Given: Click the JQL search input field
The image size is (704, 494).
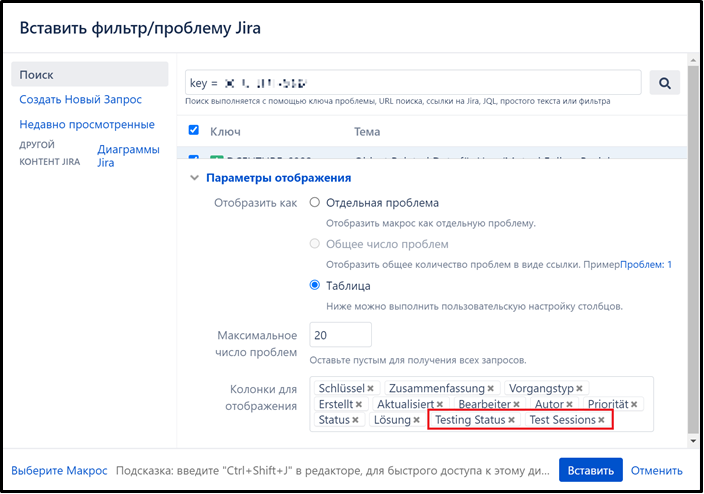Looking at the screenshot, I should pos(413,83).
